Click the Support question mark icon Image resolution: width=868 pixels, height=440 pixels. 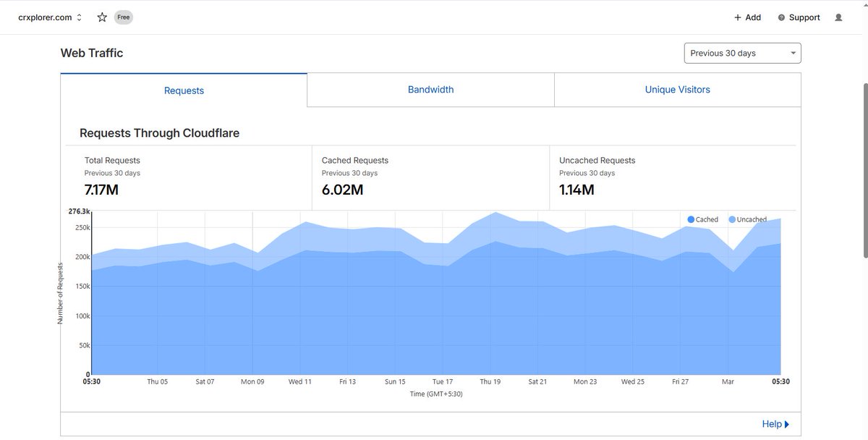pos(781,17)
